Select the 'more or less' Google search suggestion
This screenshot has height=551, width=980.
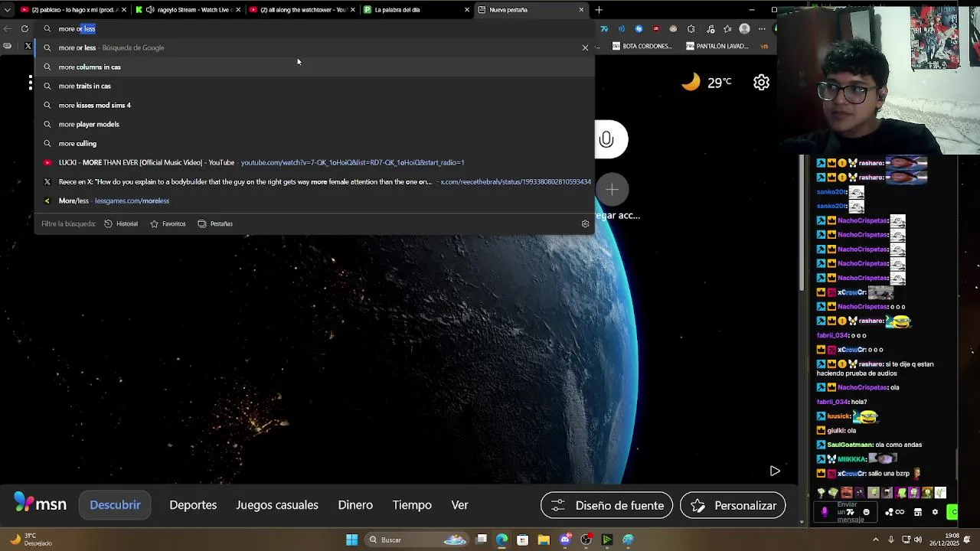[314, 47]
